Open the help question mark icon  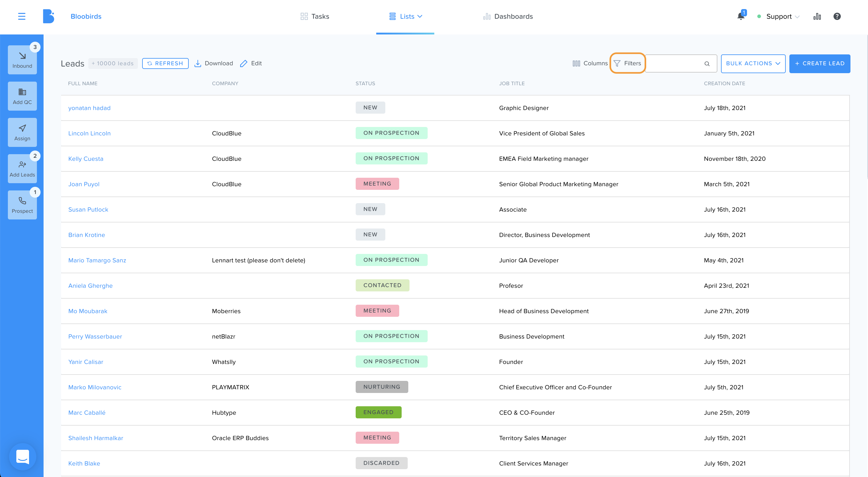(x=837, y=16)
